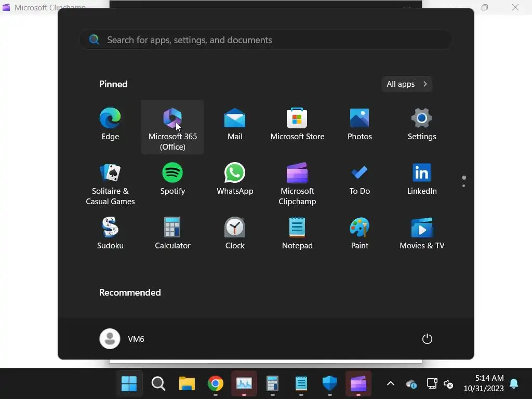The width and height of the screenshot is (532, 399).
Task: Open the clock and date flyout
Action: pos(484,383)
